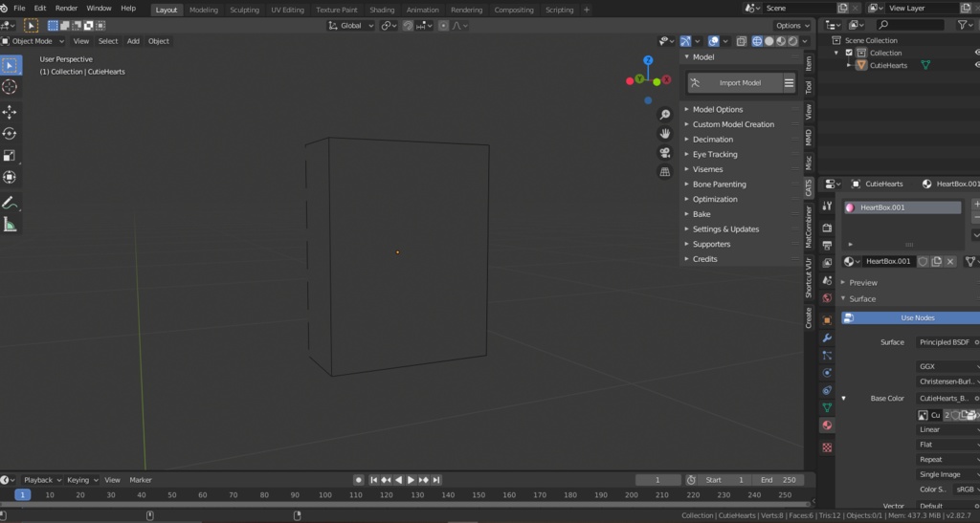Image resolution: width=980 pixels, height=523 pixels.
Task: Select the Annotate tool
Action: click(x=10, y=203)
